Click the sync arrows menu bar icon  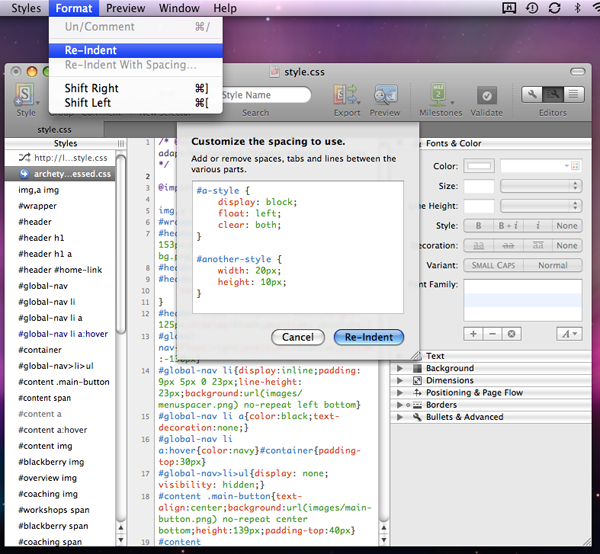(554, 8)
